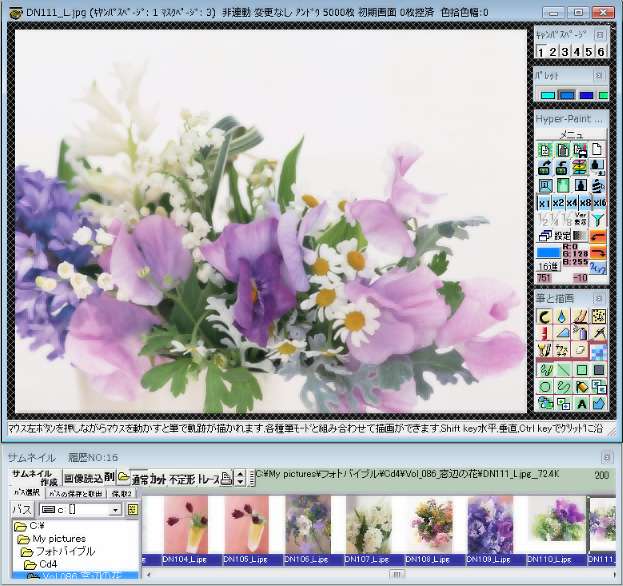Click the サムネイル作成 button

(x=35, y=478)
